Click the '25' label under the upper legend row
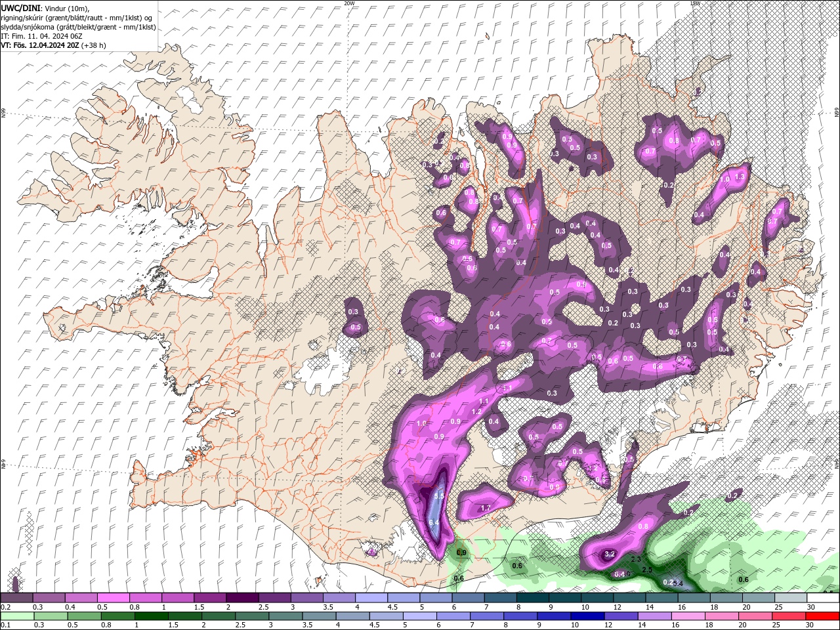 pos(778,607)
